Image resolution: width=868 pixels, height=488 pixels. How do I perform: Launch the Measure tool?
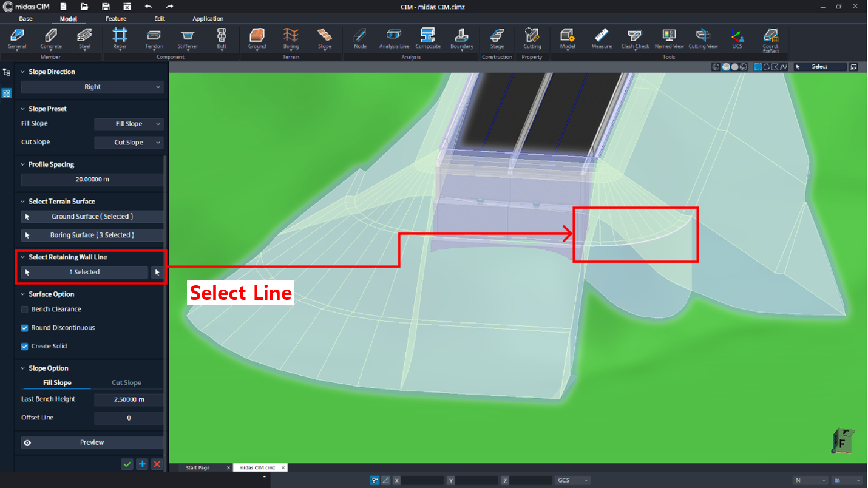pos(601,38)
